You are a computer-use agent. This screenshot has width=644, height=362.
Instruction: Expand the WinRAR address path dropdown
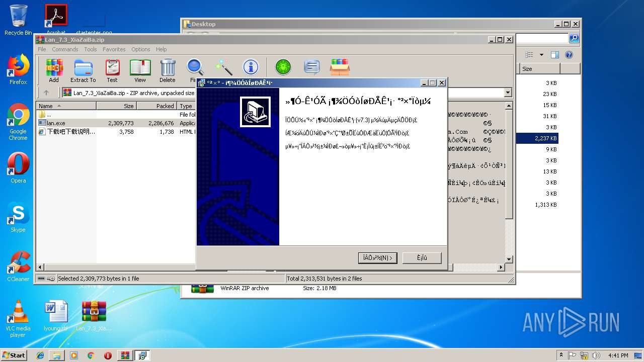508,93
